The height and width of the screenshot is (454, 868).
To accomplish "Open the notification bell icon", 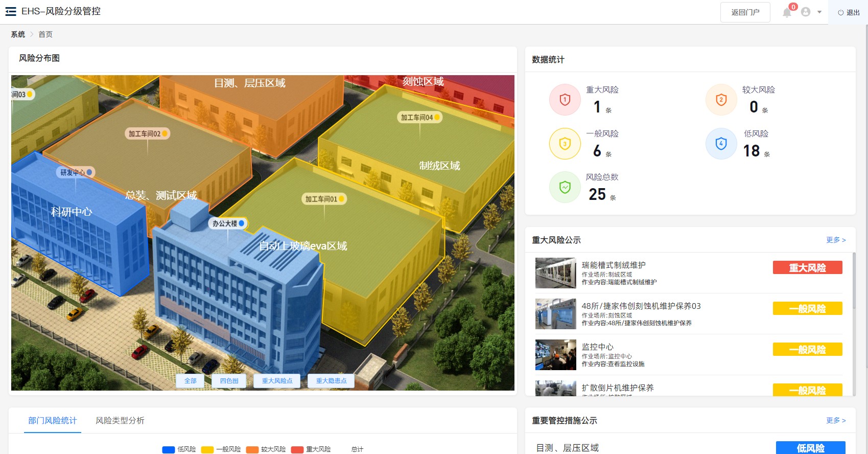I will click(x=787, y=12).
